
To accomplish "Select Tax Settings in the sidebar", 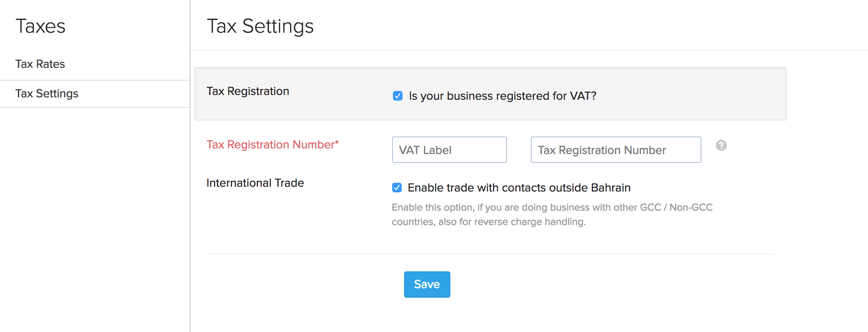I will [47, 93].
